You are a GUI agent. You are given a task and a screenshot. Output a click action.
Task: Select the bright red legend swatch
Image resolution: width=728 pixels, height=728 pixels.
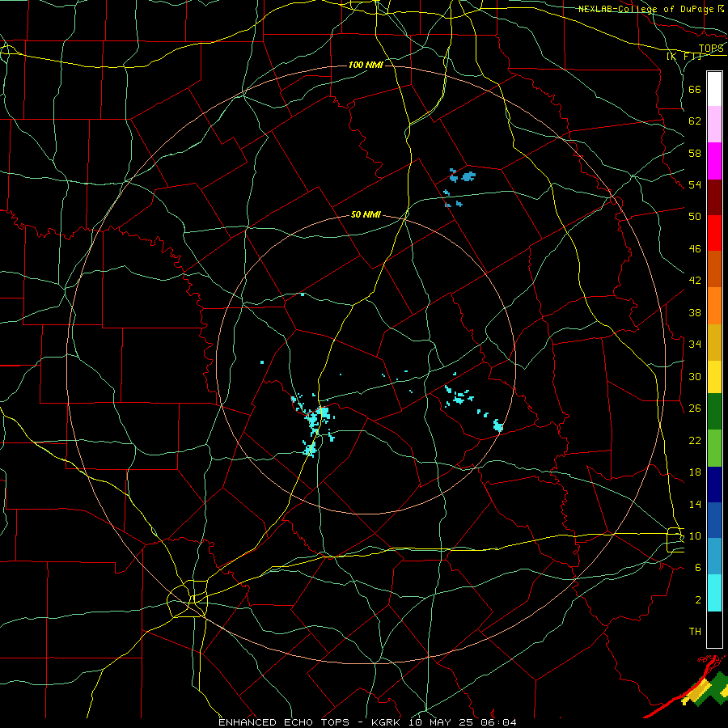[714, 233]
